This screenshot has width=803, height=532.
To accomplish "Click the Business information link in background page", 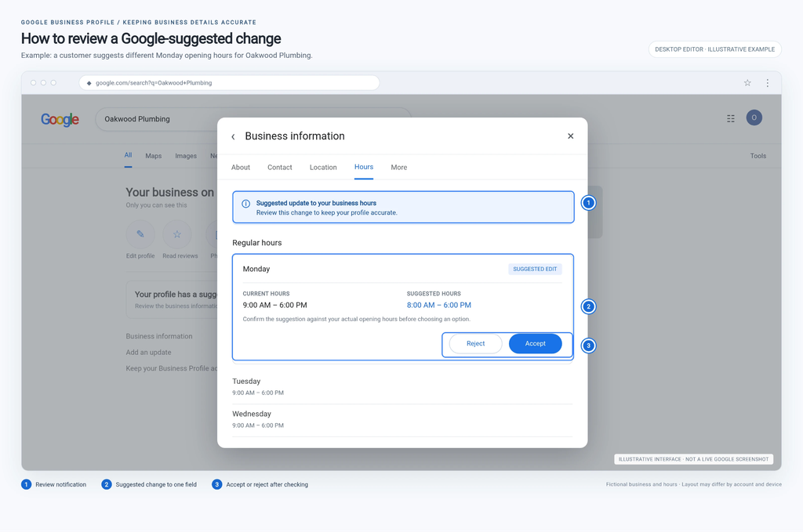I will tap(159, 337).
